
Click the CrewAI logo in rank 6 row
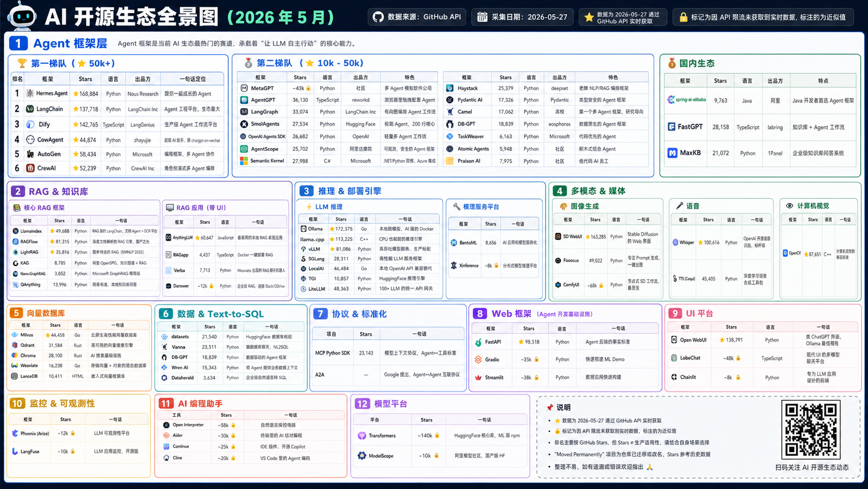30,168
